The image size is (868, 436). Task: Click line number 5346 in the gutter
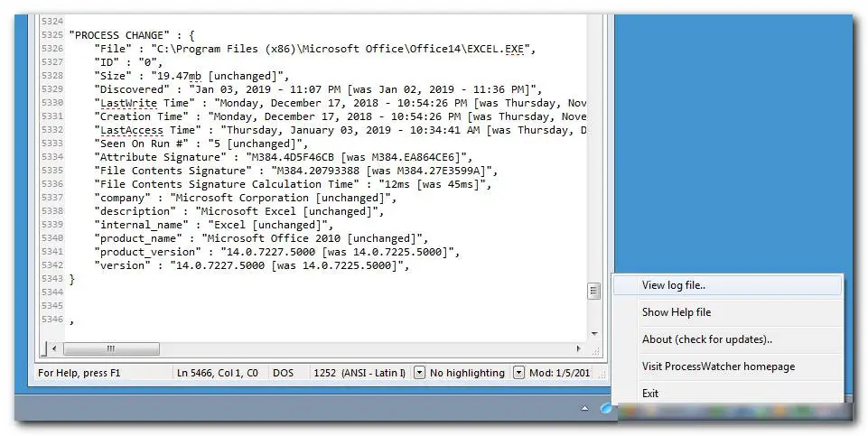(52, 320)
